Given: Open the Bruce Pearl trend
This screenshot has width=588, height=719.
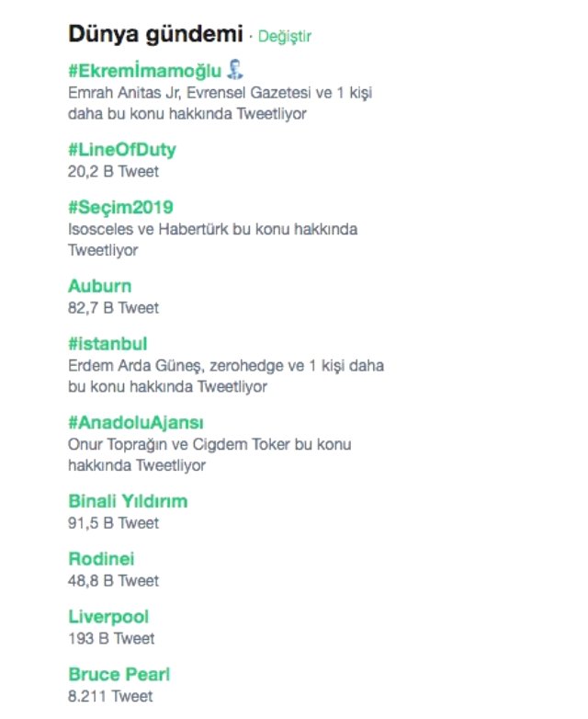Looking at the screenshot, I should pyautogui.click(x=119, y=674).
